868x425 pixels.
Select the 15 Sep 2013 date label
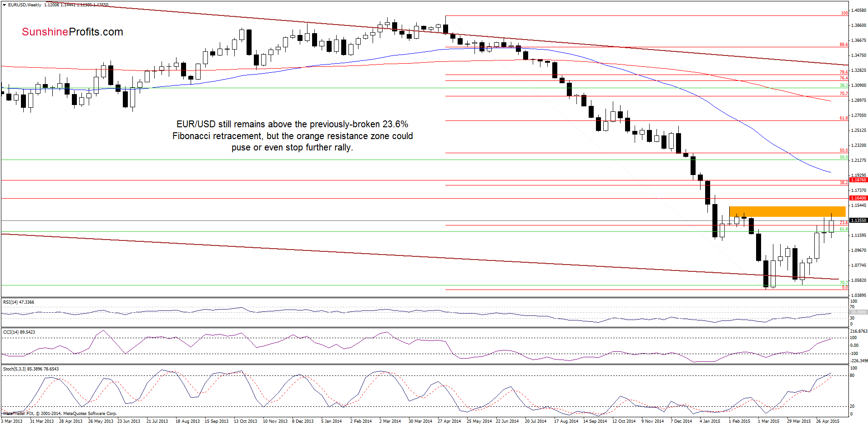(x=217, y=421)
